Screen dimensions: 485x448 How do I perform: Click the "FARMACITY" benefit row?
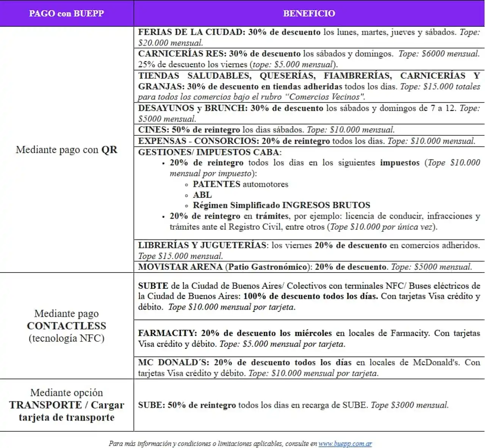point(309,338)
